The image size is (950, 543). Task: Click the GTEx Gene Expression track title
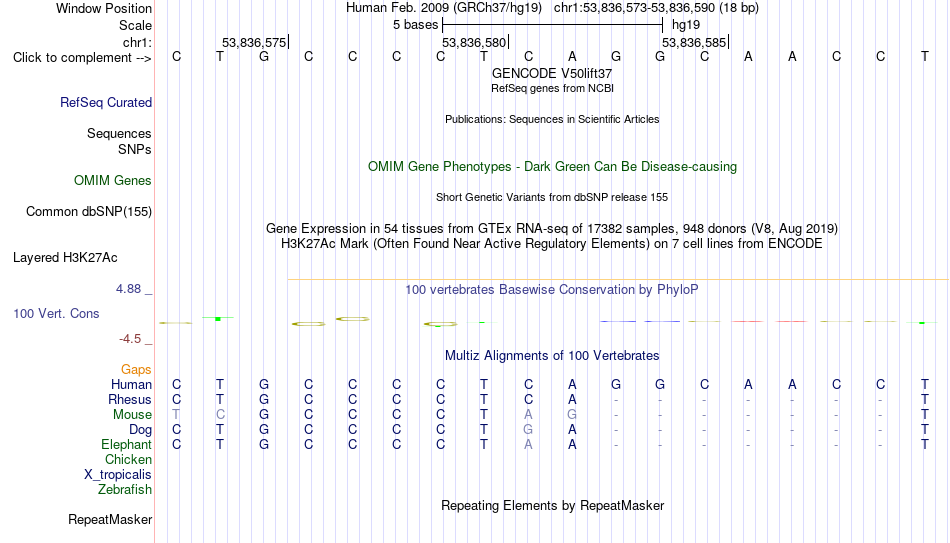pyautogui.click(x=552, y=228)
